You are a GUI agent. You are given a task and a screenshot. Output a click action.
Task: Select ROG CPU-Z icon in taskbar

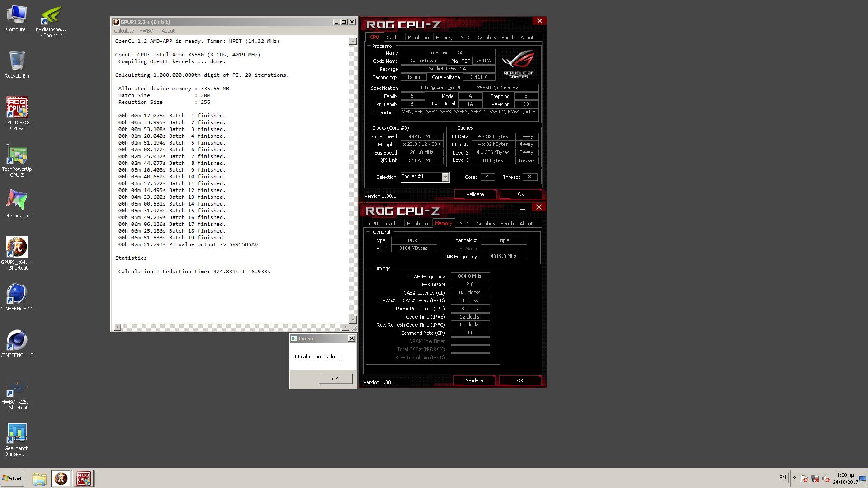pos(83,479)
